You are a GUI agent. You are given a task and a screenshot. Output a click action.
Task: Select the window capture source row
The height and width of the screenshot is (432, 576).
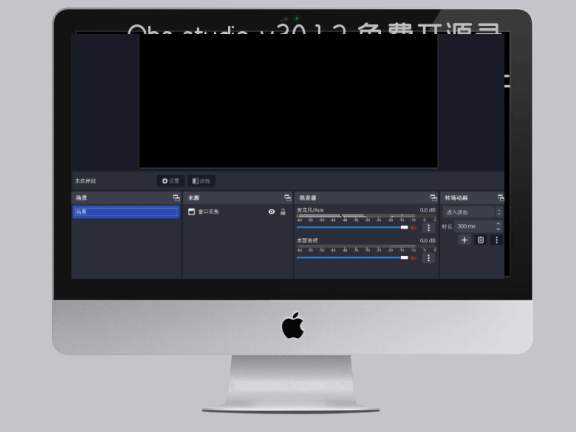(x=238, y=212)
